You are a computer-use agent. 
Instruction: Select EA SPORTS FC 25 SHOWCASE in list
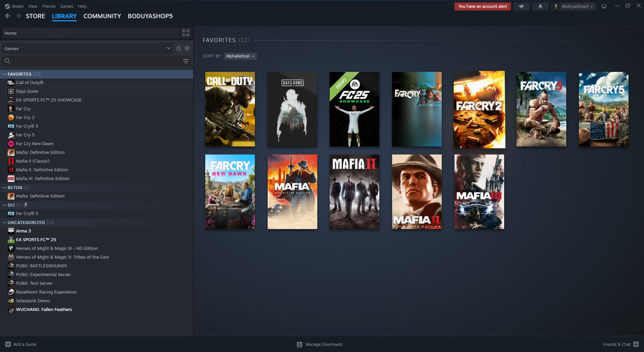(49, 100)
